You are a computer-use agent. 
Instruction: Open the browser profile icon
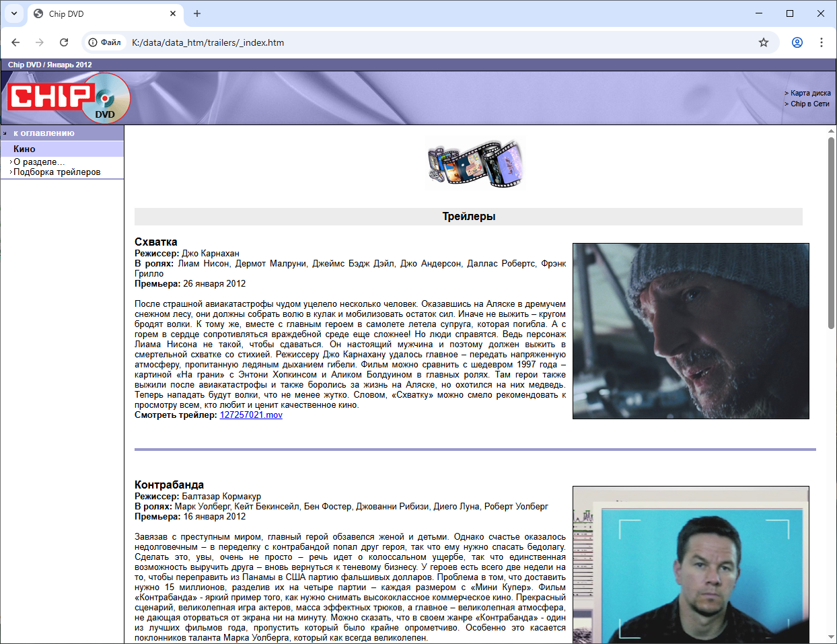tap(797, 42)
